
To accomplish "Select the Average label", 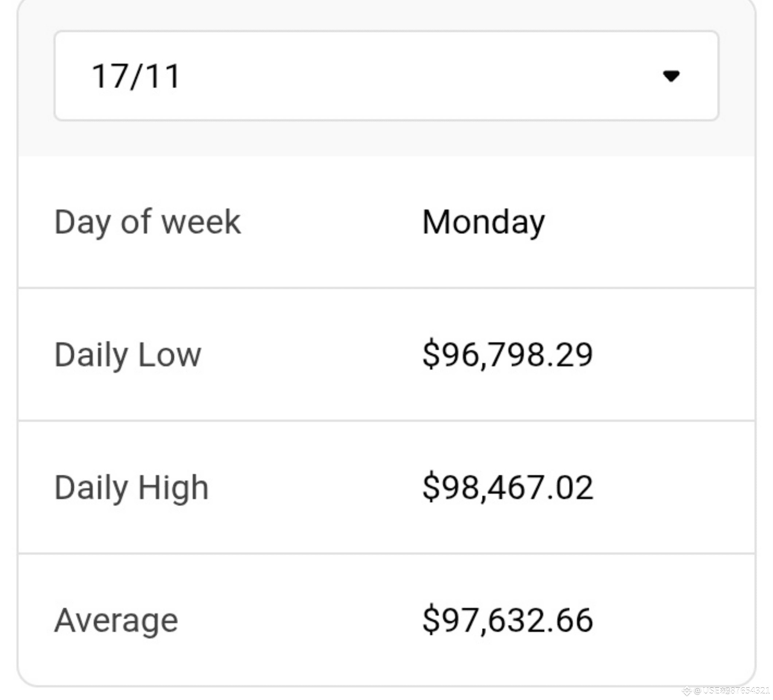I will [116, 621].
